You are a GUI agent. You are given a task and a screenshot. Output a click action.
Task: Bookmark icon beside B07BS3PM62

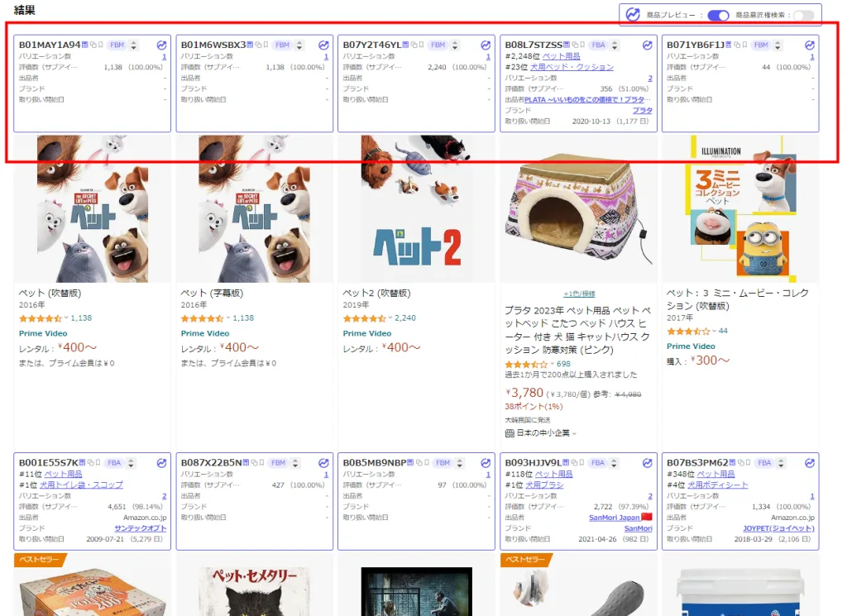click(748, 463)
